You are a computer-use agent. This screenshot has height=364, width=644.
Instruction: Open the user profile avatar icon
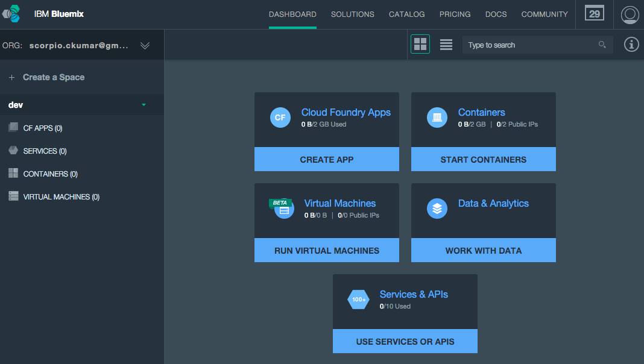(x=629, y=14)
